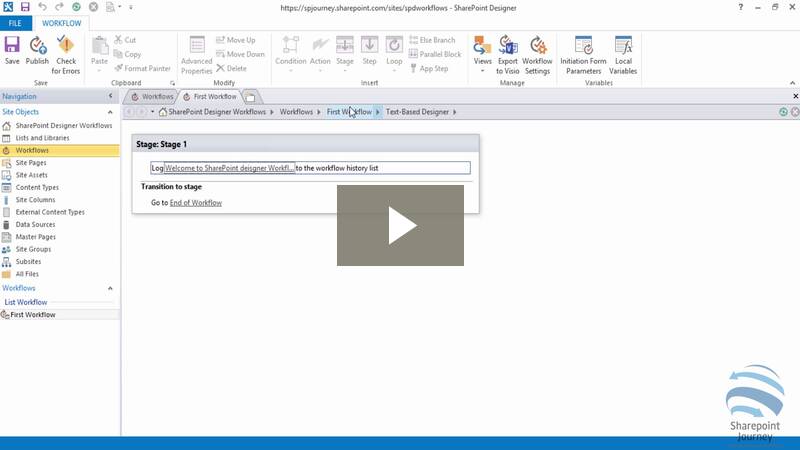This screenshot has width=800, height=450.
Task: Play the video overlay
Action: click(x=400, y=226)
